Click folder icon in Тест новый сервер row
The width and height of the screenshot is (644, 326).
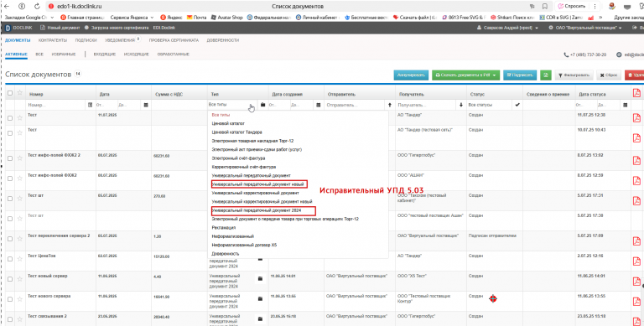[x=260, y=279]
